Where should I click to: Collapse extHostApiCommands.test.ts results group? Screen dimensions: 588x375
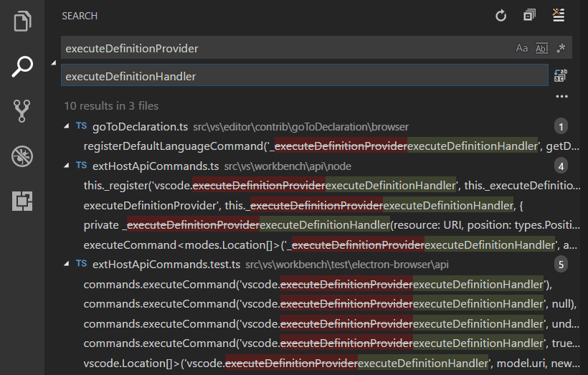point(67,265)
